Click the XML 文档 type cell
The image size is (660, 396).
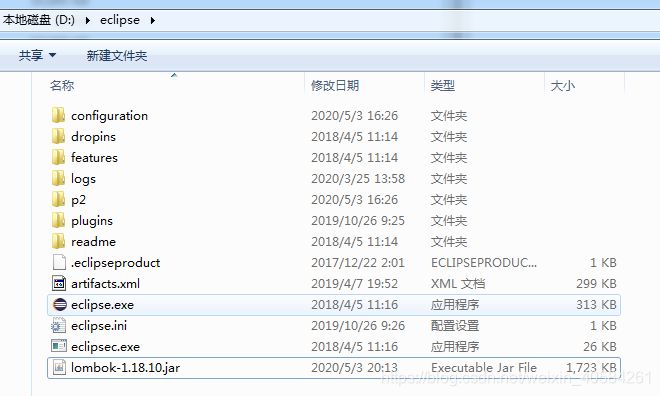tap(458, 284)
